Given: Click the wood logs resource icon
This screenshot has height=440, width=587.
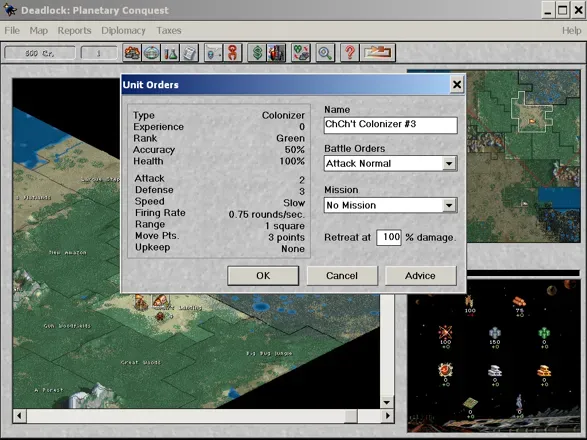Looking at the screenshot, I should pos(519,301).
